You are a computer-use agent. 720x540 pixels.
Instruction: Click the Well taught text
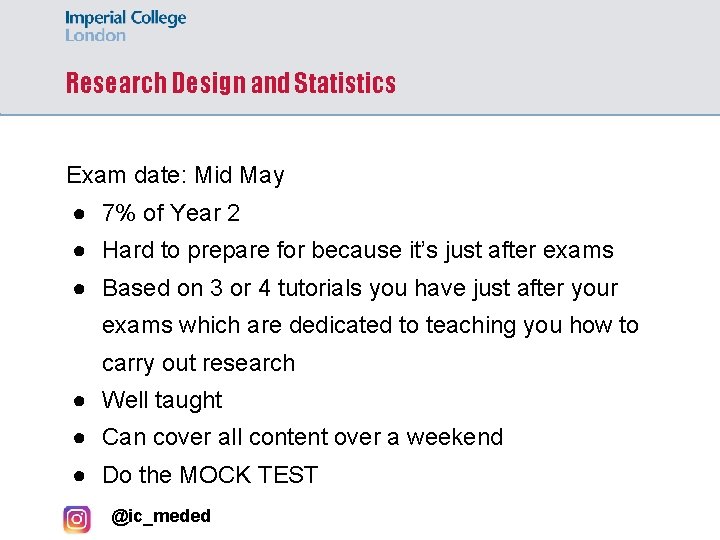coord(162,400)
